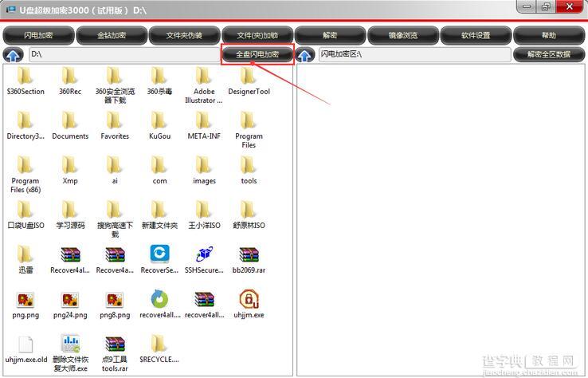The image size is (588, 378).
Task: Select the SSHSecure... file icon
Action: pos(204,260)
